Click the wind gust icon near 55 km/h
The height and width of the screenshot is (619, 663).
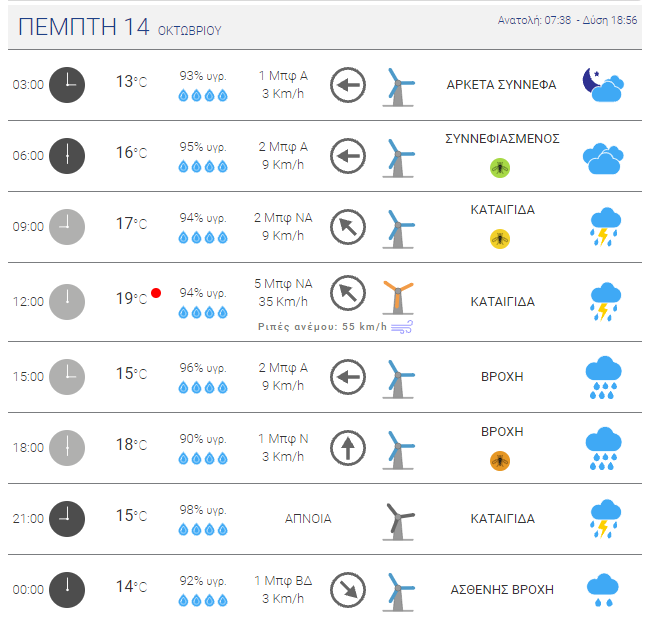tap(402, 327)
